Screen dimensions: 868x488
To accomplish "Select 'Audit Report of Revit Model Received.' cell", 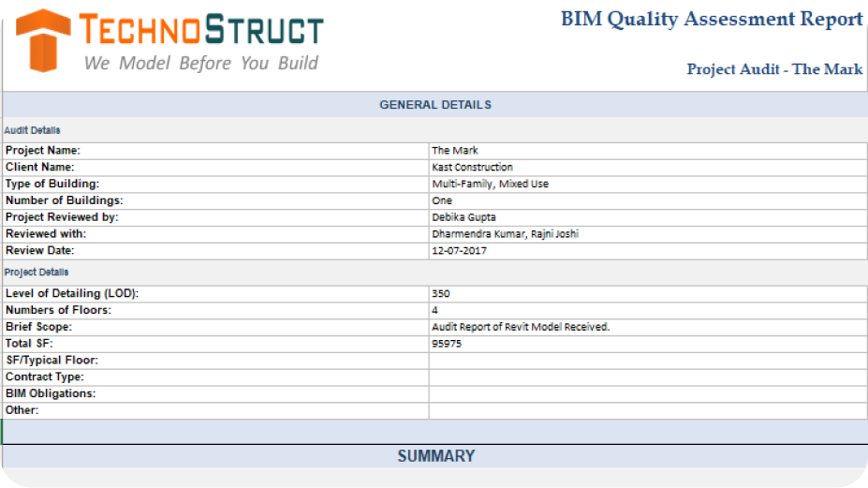I will click(x=648, y=327).
